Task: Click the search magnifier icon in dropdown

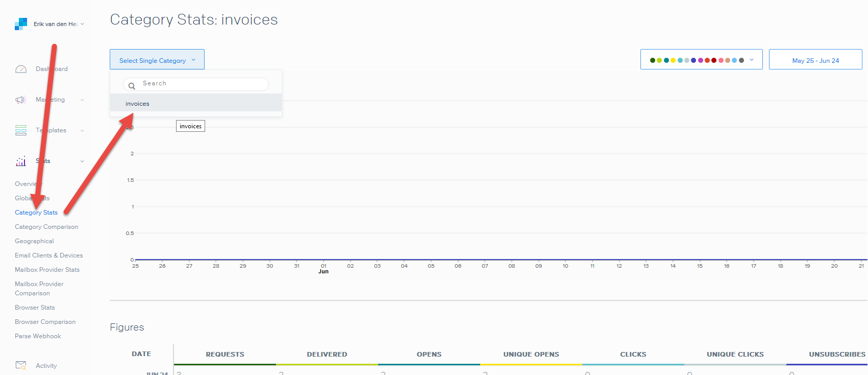Action: [132, 86]
